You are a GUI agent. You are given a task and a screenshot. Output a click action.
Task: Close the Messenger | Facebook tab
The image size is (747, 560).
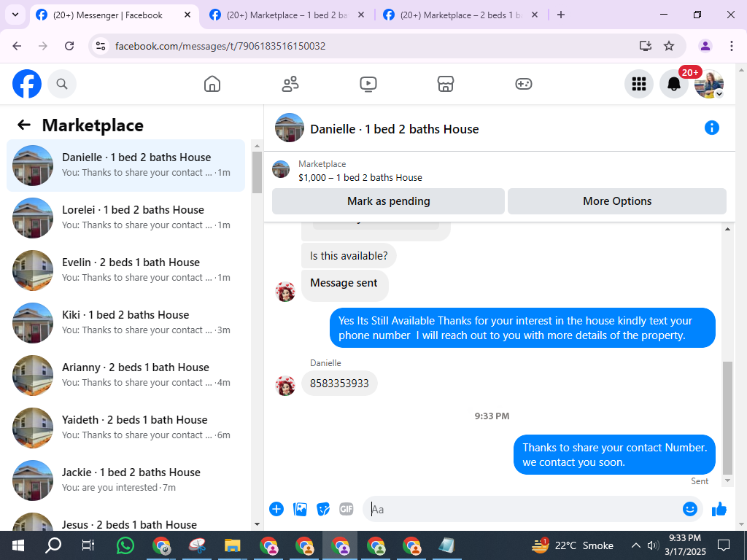tap(187, 15)
